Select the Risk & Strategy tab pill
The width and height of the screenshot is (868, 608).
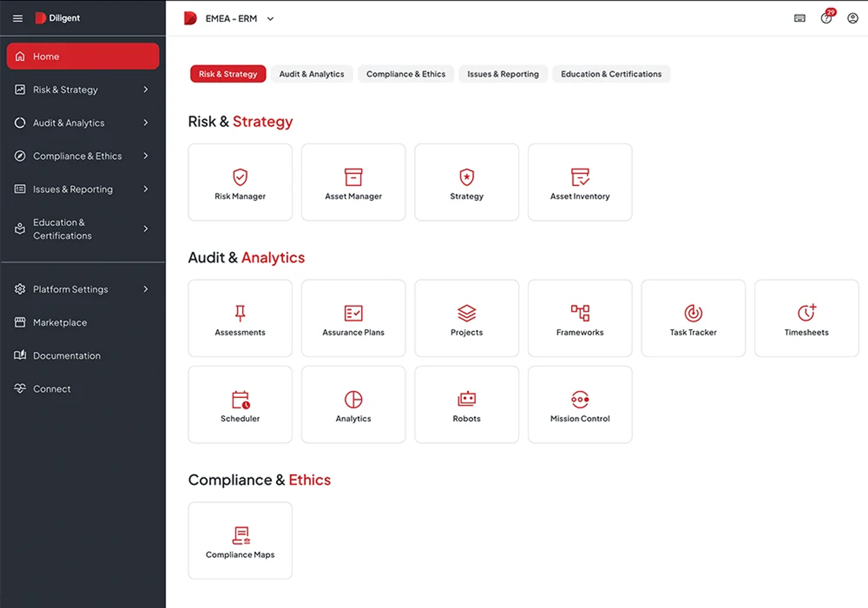(x=228, y=74)
